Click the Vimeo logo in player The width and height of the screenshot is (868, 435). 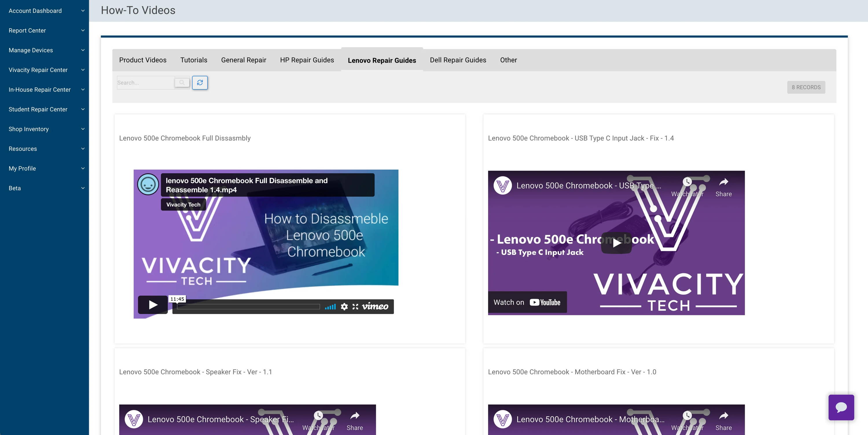(x=375, y=306)
